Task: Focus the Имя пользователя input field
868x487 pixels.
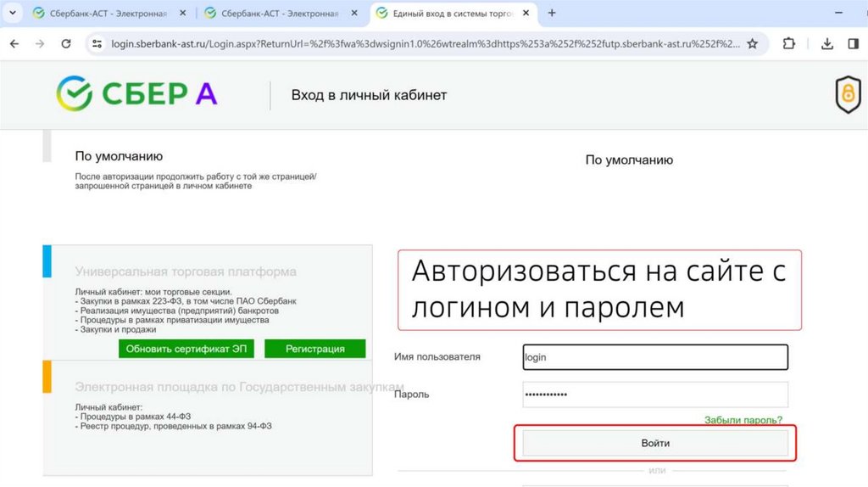Action: (x=655, y=357)
